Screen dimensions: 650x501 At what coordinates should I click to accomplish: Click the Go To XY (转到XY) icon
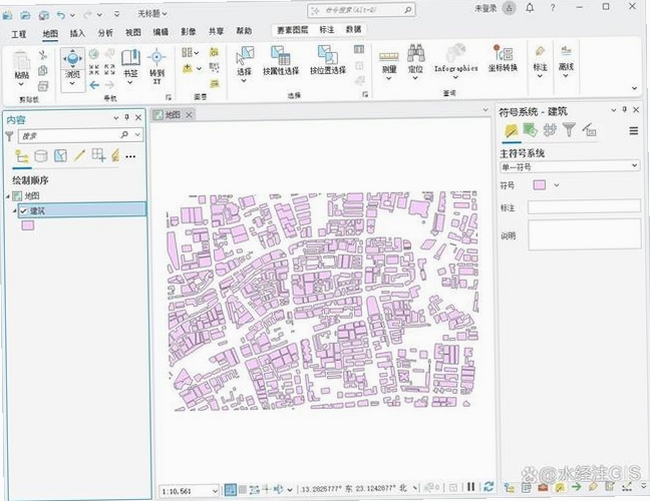point(157,57)
